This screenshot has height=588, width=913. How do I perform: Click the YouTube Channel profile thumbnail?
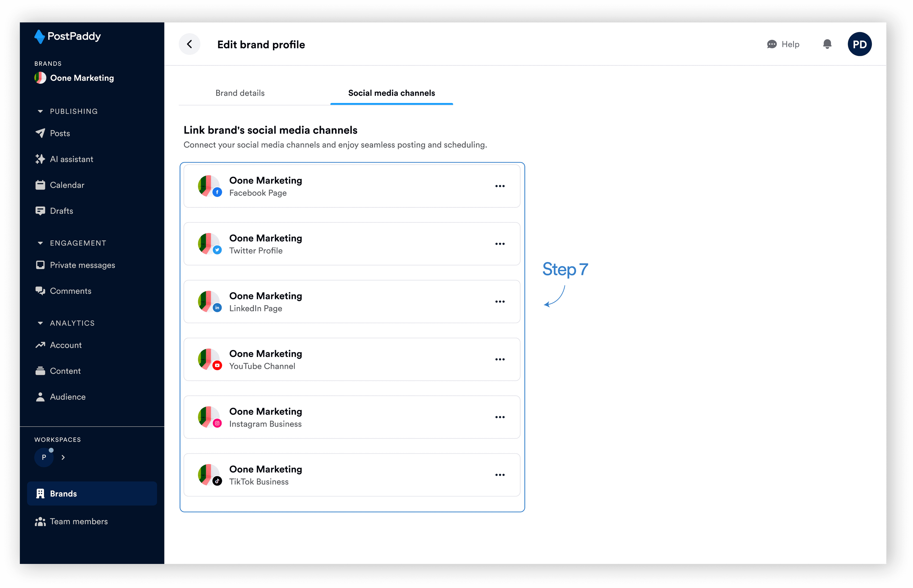click(x=208, y=359)
